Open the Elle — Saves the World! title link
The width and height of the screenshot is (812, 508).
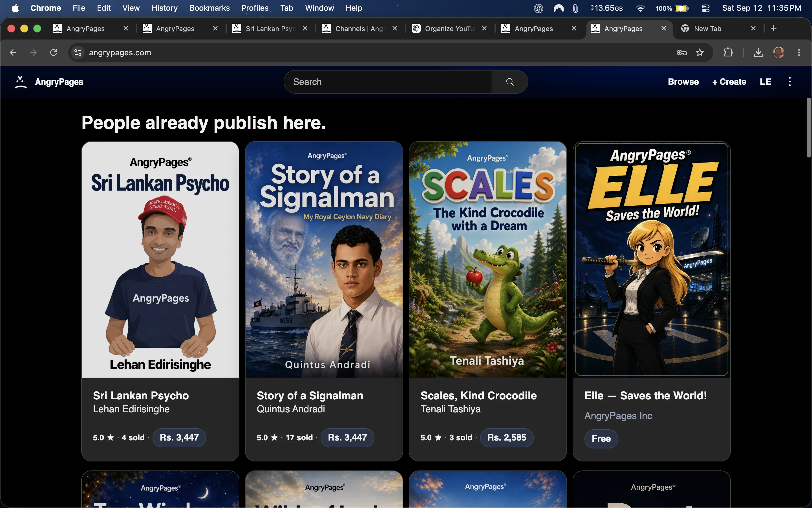646,395
